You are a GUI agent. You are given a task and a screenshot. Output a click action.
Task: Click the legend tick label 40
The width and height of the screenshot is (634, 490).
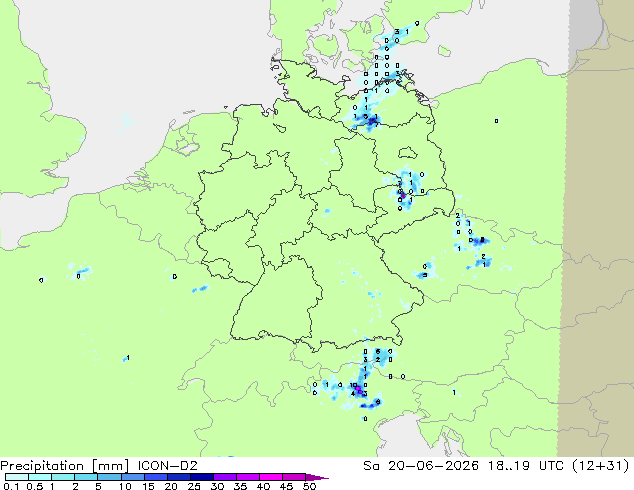coord(263,486)
